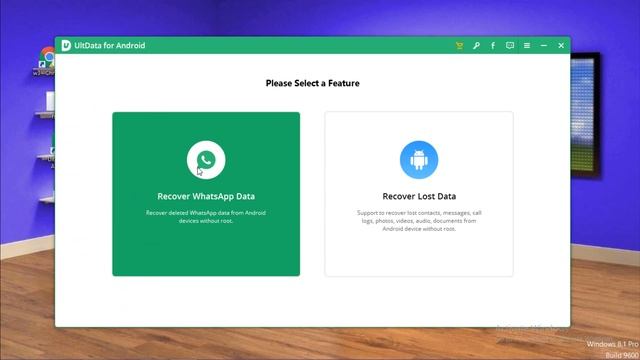Click the key register icon
Viewport: 640px width, 360px height.
[x=476, y=46]
